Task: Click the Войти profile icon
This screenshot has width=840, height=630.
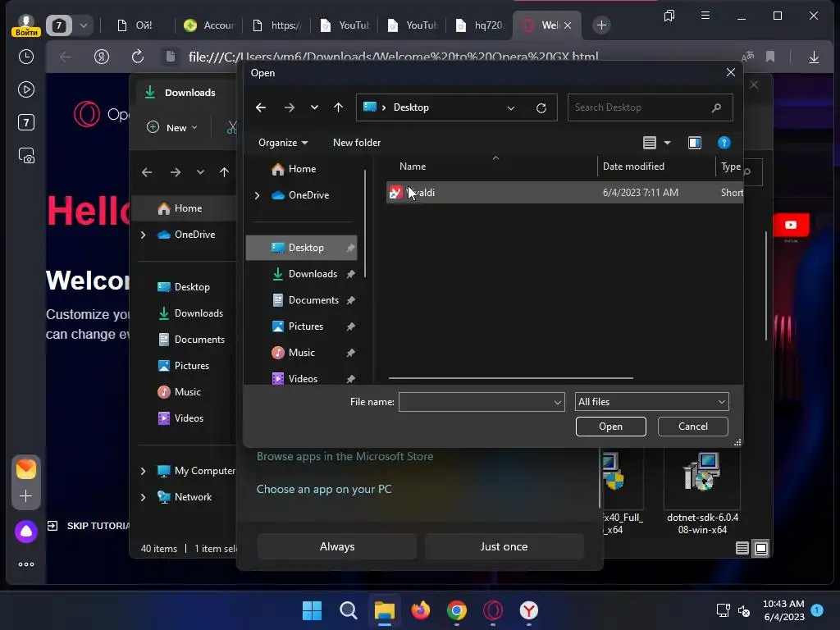Action: click(26, 25)
